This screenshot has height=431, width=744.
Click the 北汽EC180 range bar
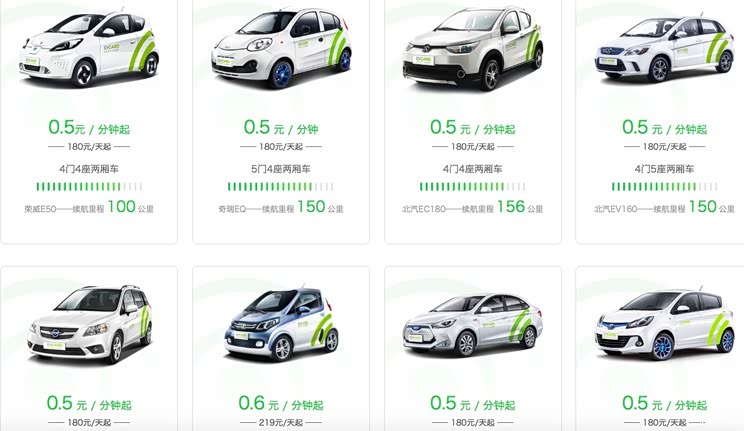tap(473, 187)
